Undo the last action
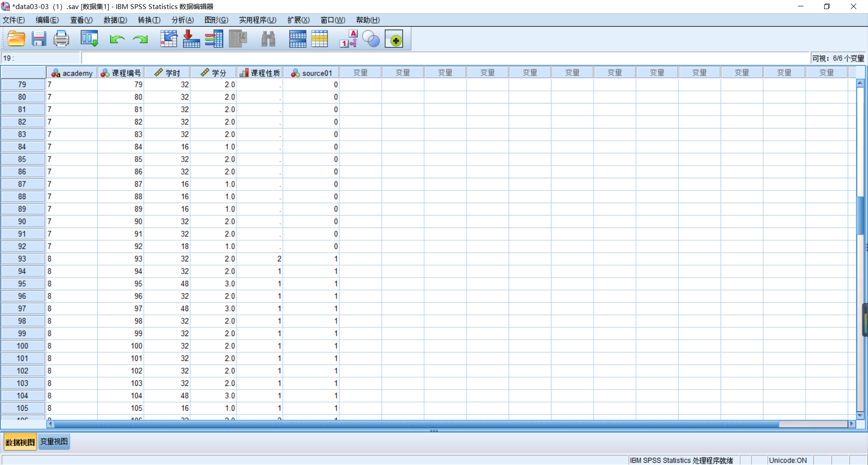 (117, 39)
